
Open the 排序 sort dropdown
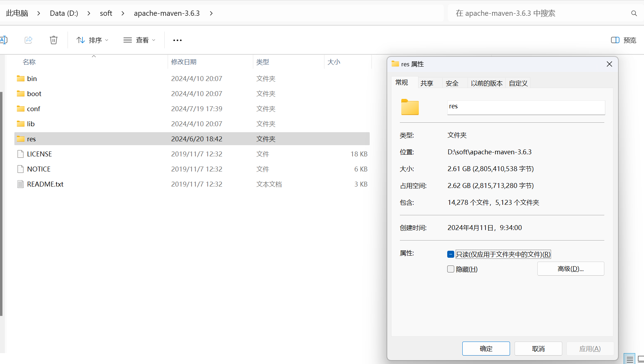tap(93, 40)
